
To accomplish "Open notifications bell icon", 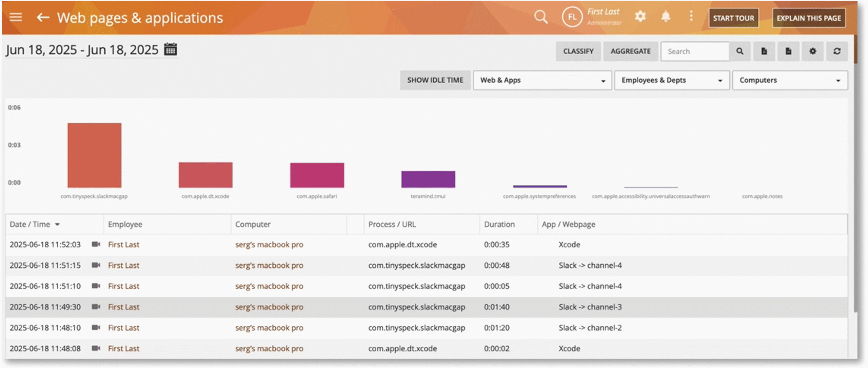I will point(666,16).
